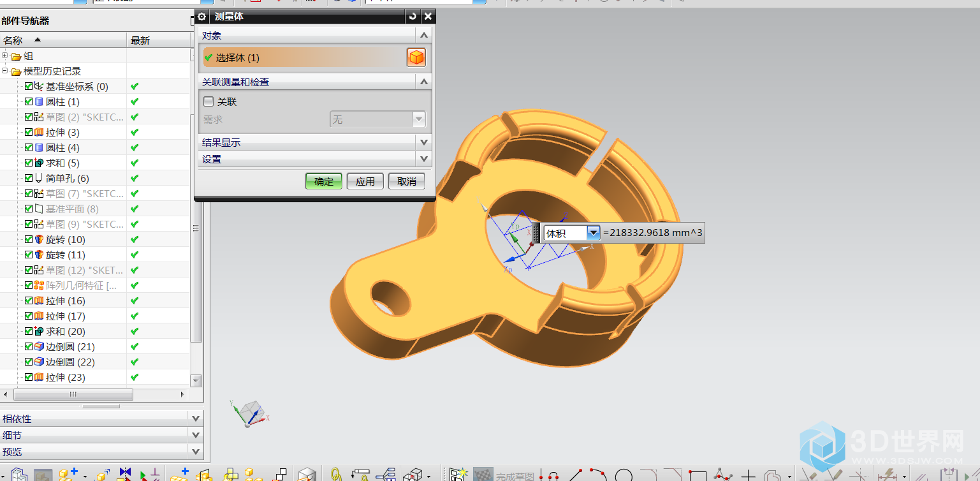980x481 pixels.
Task: Uncheck the 旋转 (10) feature checkbox
Action: (29, 239)
